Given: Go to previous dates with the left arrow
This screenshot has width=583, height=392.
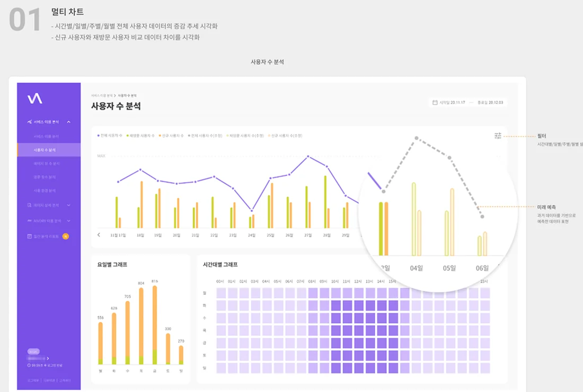Looking at the screenshot, I should tap(99, 235).
